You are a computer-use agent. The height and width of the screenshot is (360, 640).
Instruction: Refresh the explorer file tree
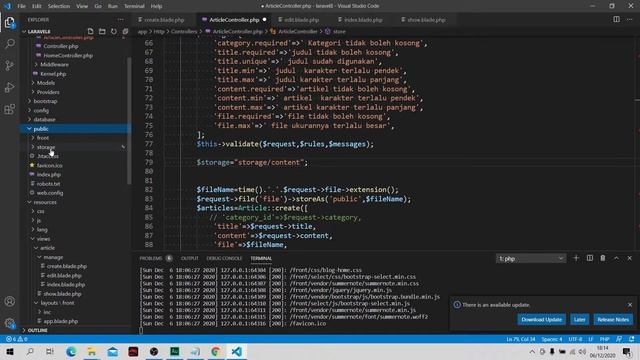click(x=113, y=31)
